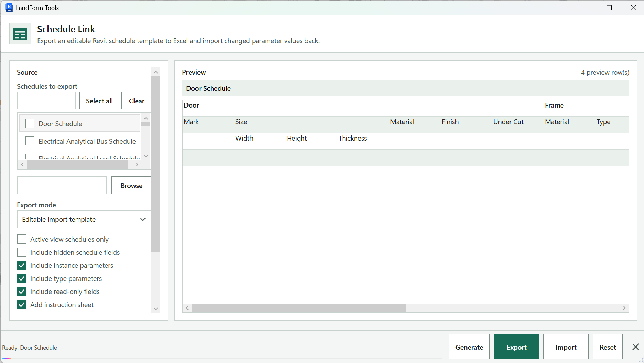Image resolution: width=644 pixels, height=363 pixels.
Task: Open the Export mode dropdown
Action: pos(84,219)
